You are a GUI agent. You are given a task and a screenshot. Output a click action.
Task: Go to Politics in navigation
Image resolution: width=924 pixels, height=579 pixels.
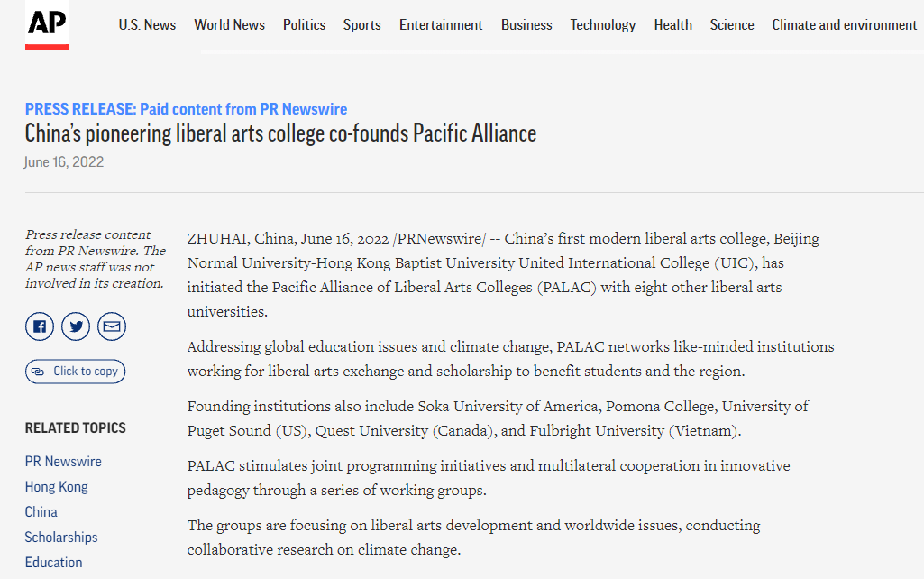[304, 25]
